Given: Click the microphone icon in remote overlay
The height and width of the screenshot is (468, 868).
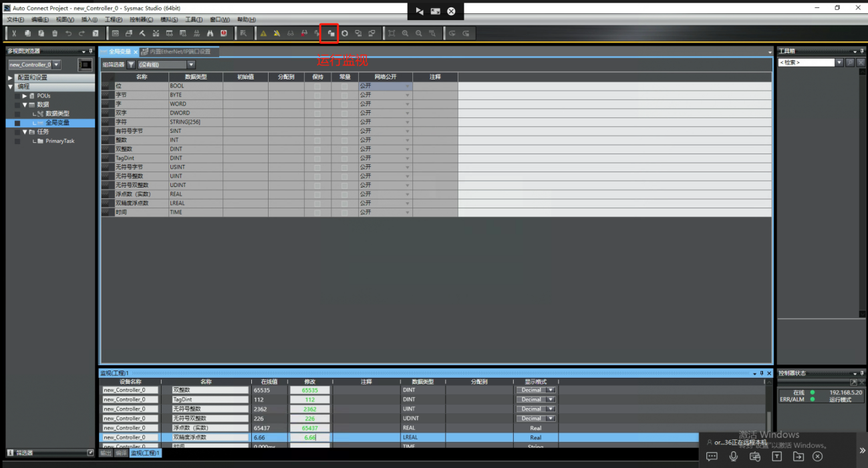Looking at the screenshot, I should tap(734, 457).
